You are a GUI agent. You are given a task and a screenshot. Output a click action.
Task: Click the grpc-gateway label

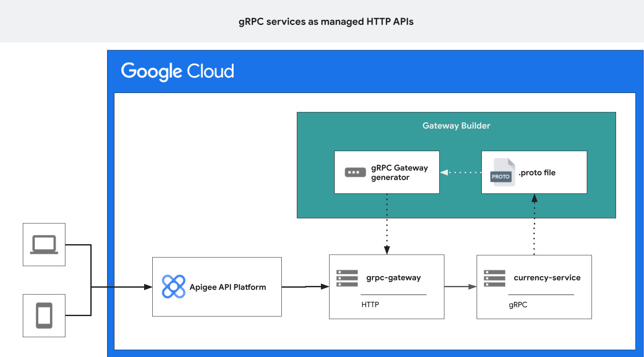pos(394,278)
